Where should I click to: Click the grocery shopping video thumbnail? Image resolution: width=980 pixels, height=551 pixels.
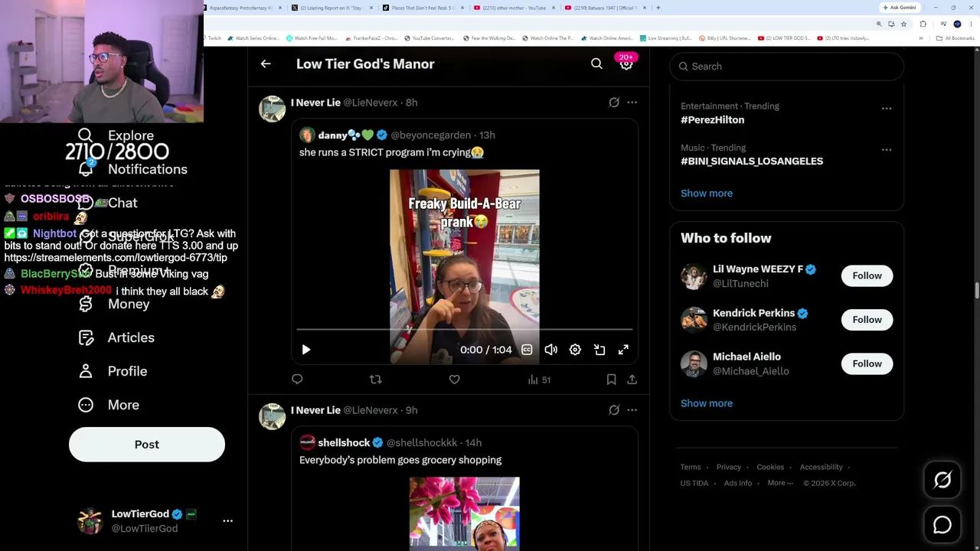pos(465,514)
